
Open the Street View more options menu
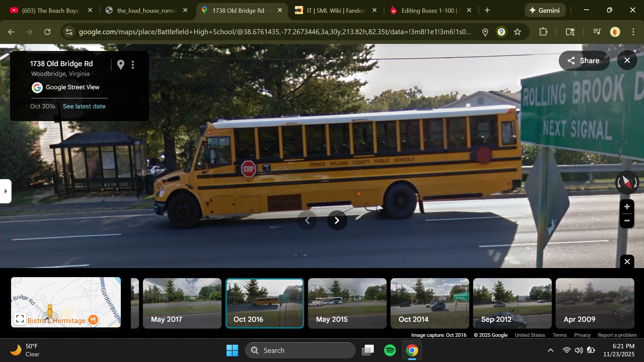point(133,65)
